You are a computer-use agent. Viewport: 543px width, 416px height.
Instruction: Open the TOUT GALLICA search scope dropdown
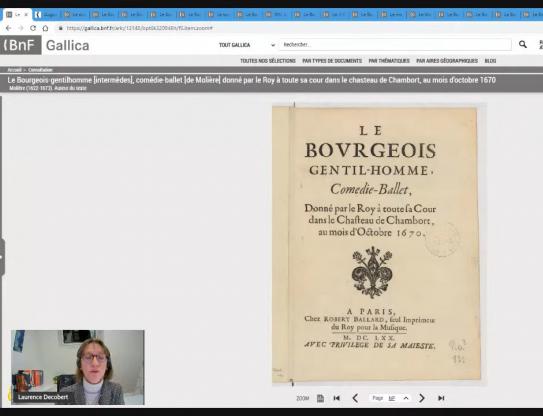(247, 45)
